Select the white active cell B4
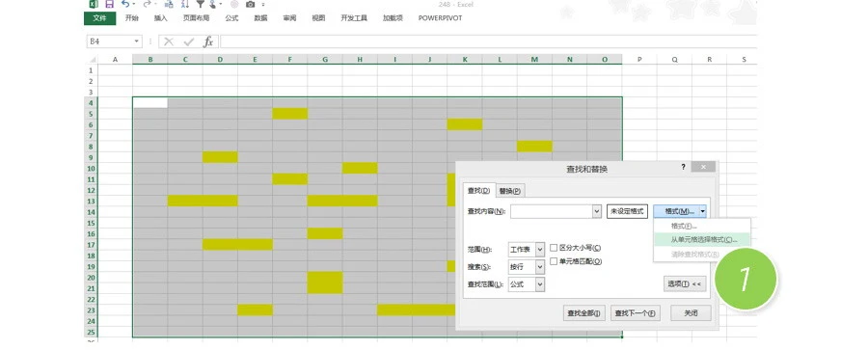 point(150,103)
